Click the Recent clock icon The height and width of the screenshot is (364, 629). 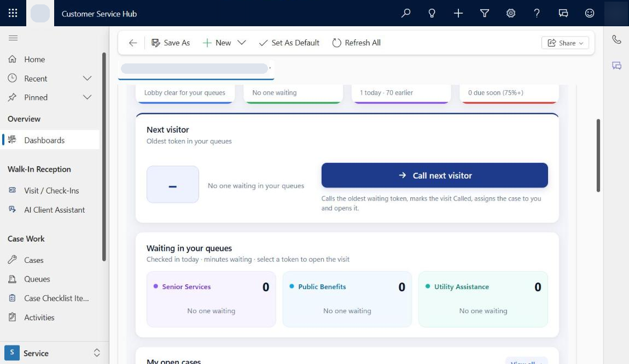pos(13,78)
